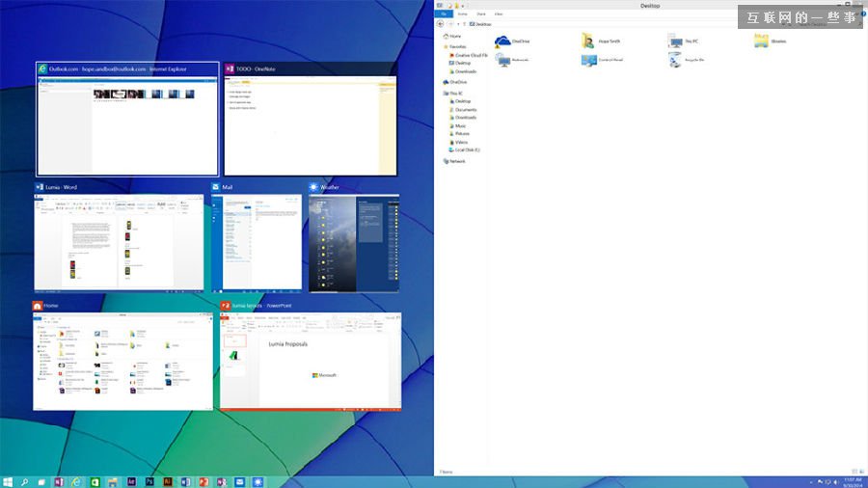Click the Search magnifier on taskbar
Image resolution: width=868 pixels, height=488 pixels.
[x=24, y=482]
